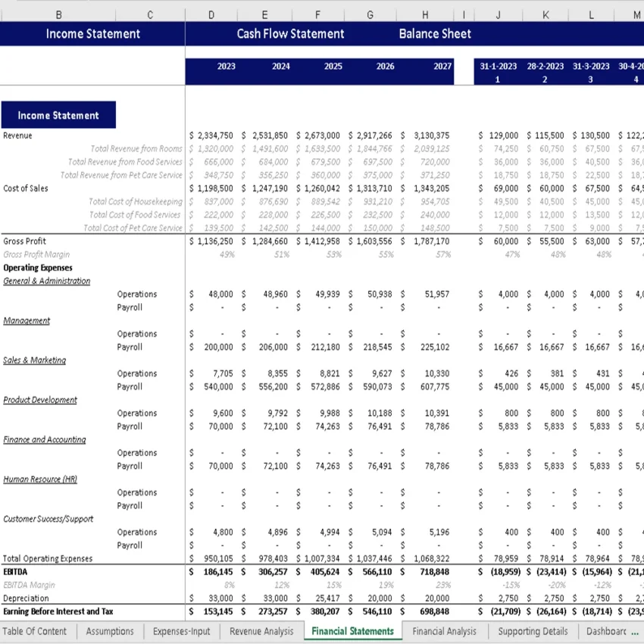This screenshot has height=644, width=644.
Task: Open the Supporting Details sheet
Action: (x=533, y=631)
